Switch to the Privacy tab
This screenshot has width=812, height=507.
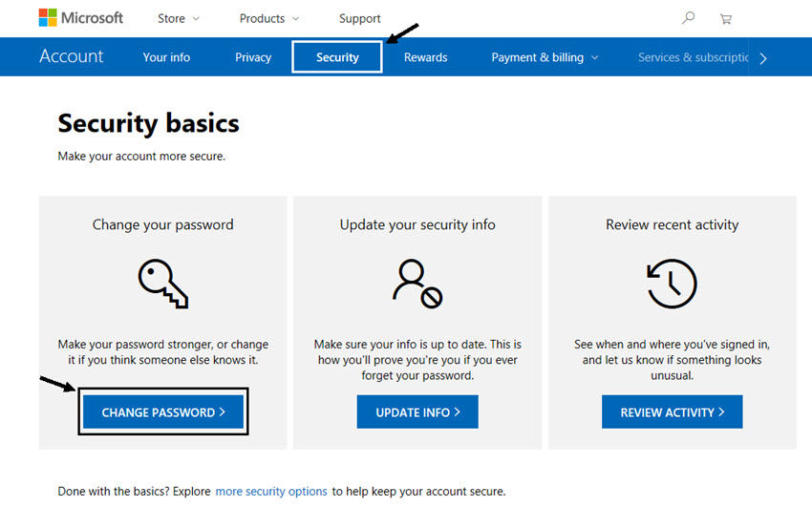click(253, 57)
